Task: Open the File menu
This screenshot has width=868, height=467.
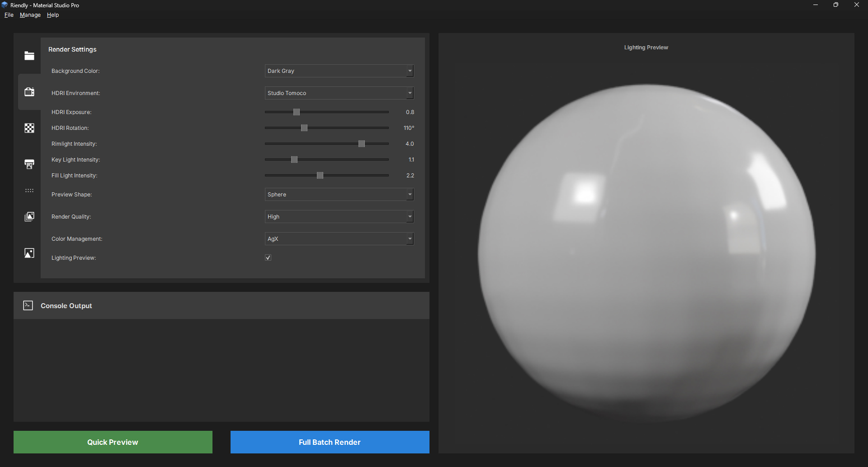Action: tap(9, 15)
